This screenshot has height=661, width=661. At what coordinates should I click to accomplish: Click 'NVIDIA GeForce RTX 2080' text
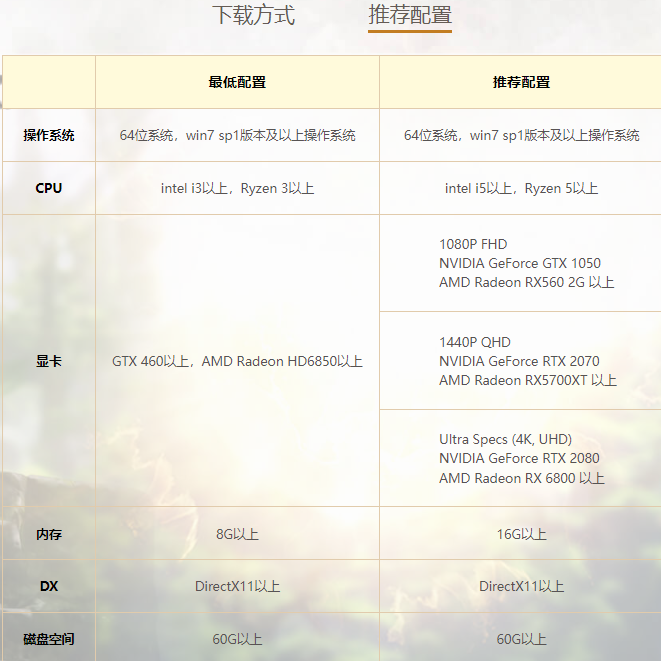pos(519,458)
